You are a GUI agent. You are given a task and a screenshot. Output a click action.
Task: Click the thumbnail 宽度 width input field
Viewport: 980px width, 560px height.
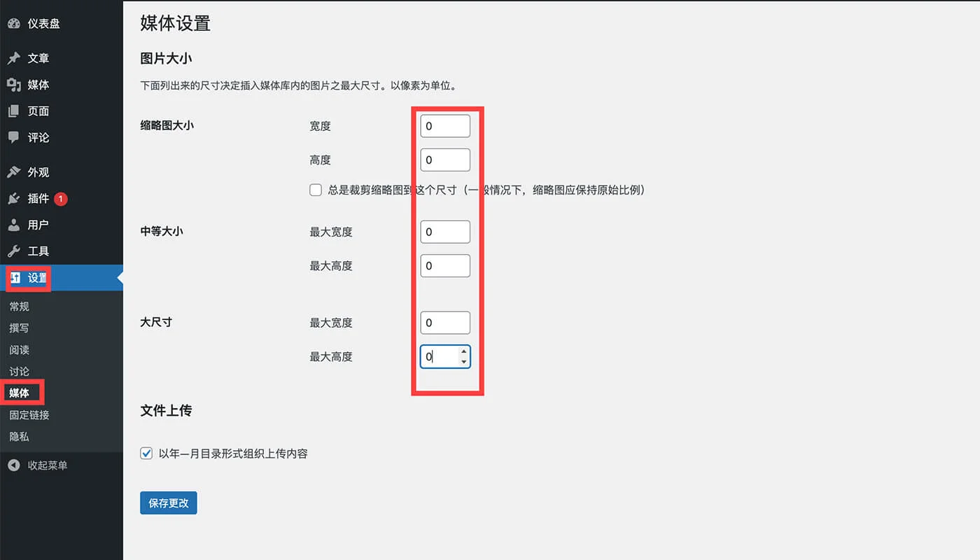pos(444,126)
